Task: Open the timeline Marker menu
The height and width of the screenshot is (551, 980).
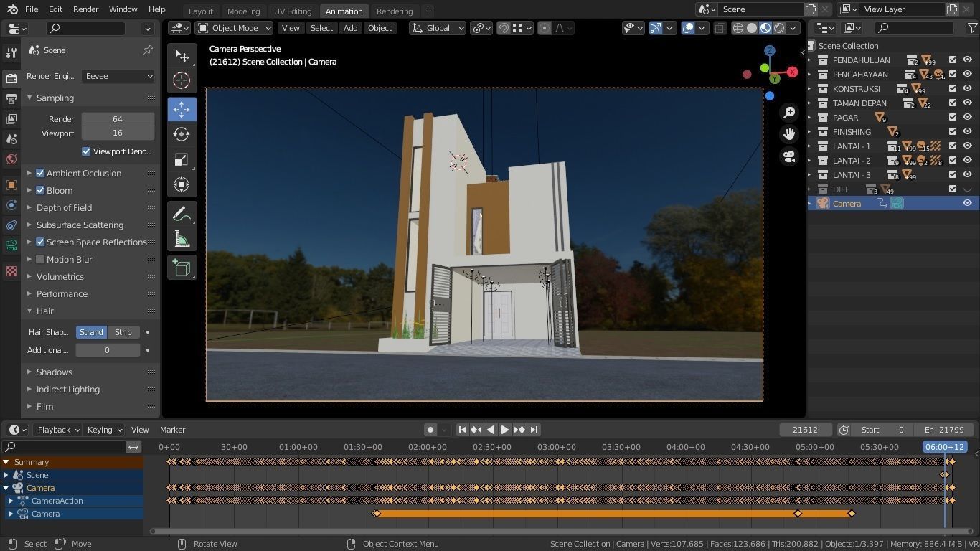Action: pyautogui.click(x=173, y=430)
